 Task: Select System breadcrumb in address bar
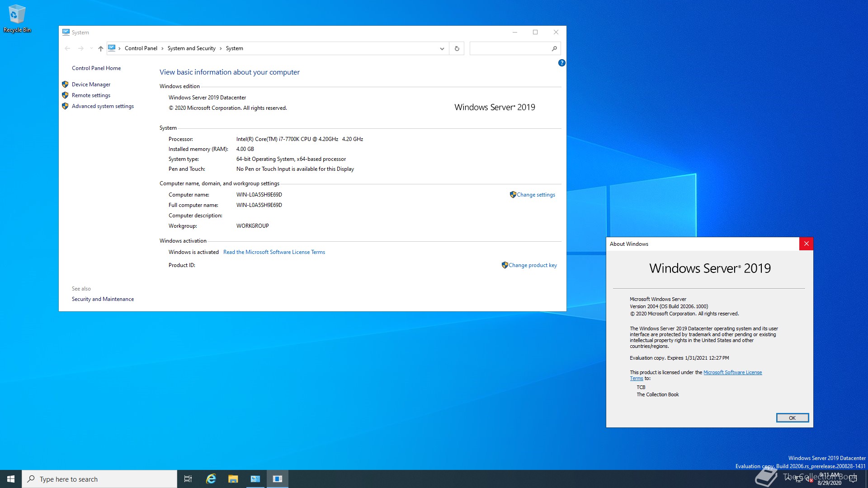point(234,48)
